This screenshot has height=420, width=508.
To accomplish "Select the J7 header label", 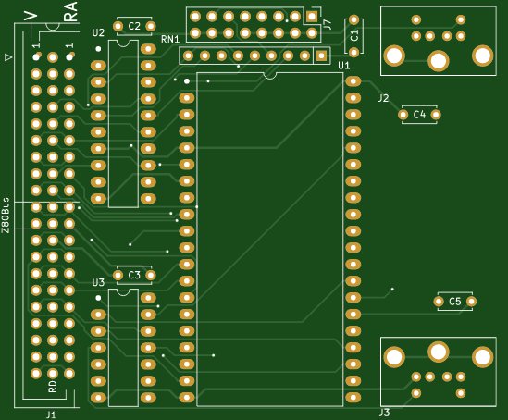I will pyautogui.click(x=328, y=25).
